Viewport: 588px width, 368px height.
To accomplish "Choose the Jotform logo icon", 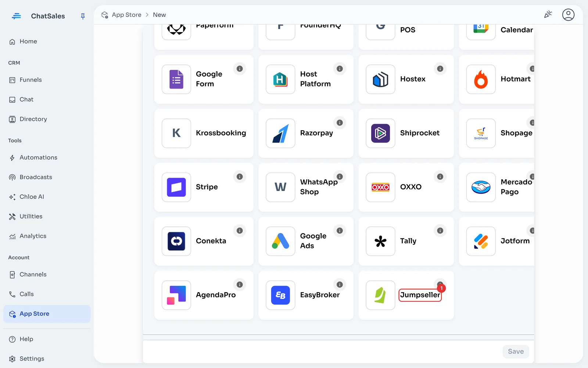I will [481, 241].
